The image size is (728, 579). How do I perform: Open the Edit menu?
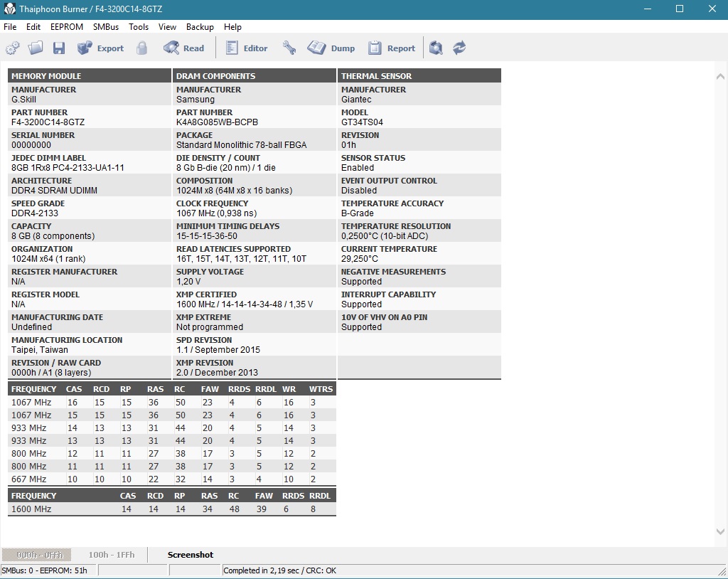[33, 27]
